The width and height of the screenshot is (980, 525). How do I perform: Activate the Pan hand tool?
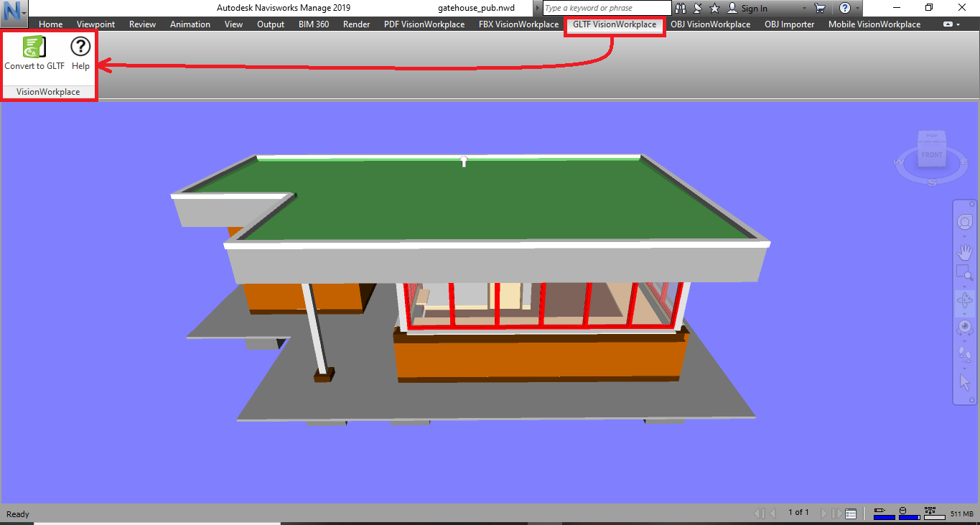(x=965, y=251)
